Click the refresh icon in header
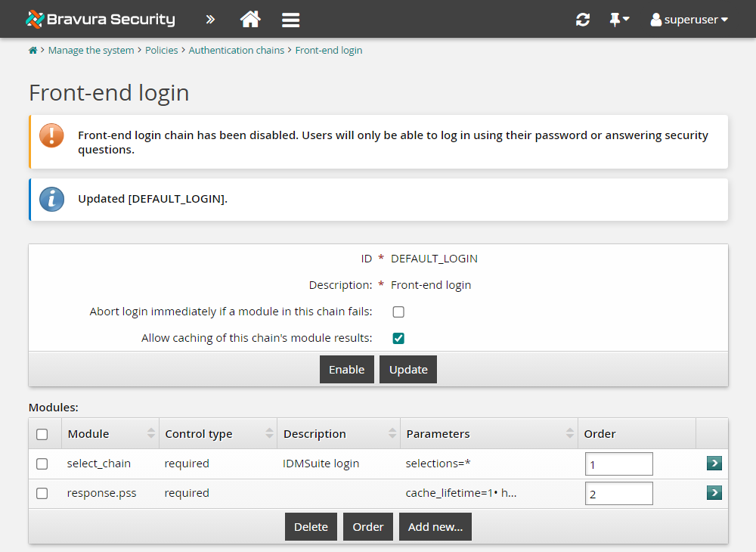The image size is (756, 552). pyautogui.click(x=583, y=20)
